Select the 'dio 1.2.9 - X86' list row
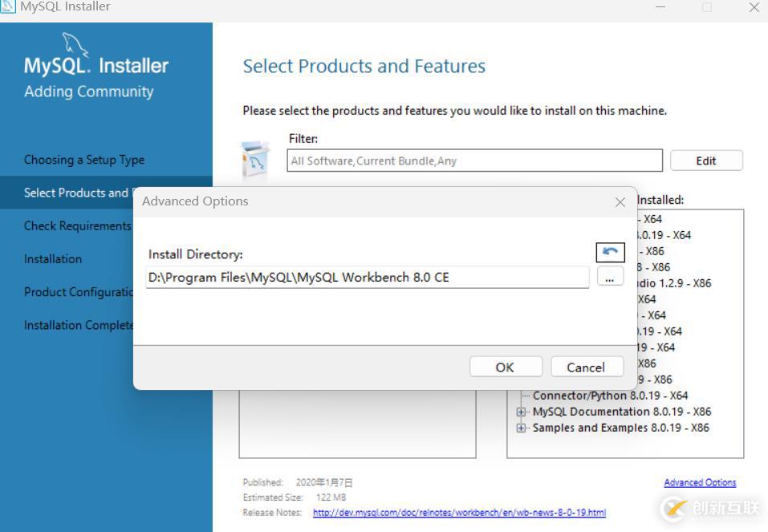Viewport: 768px width, 532px height. (x=674, y=283)
